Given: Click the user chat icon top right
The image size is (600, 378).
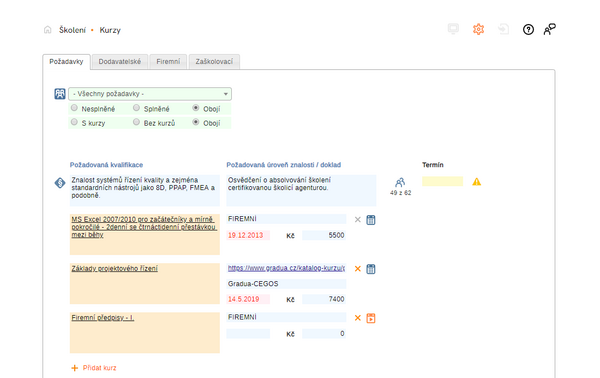Looking at the screenshot, I should 550,29.
